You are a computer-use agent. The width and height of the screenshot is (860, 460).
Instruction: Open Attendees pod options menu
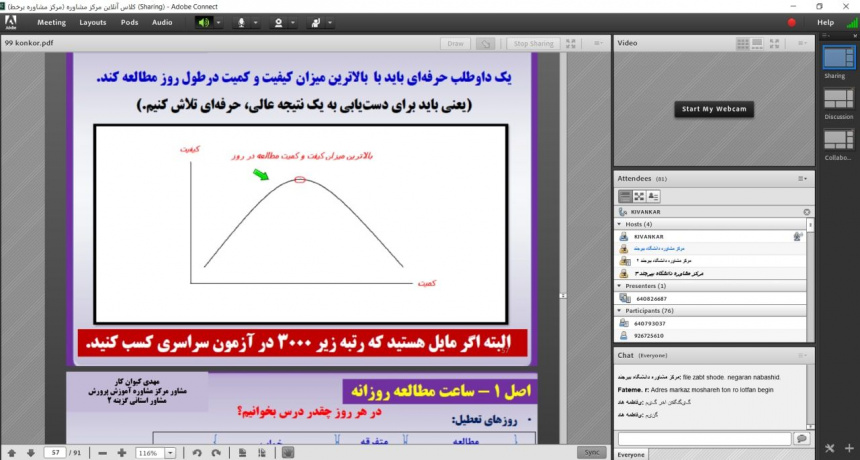pyautogui.click(x=802, y=179)
